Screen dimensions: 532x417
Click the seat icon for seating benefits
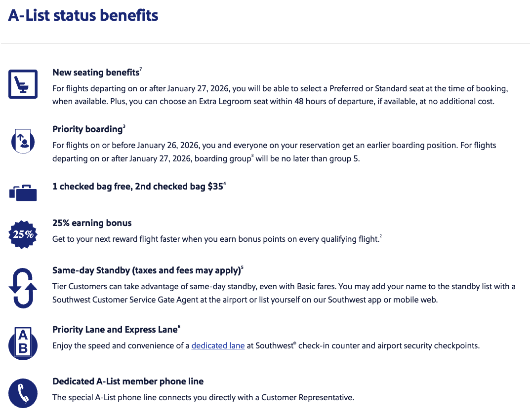(x=23, y=83)
